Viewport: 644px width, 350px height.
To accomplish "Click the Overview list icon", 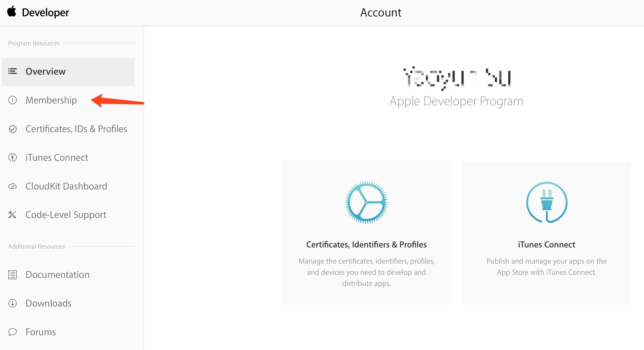I will tap(13, 71).
